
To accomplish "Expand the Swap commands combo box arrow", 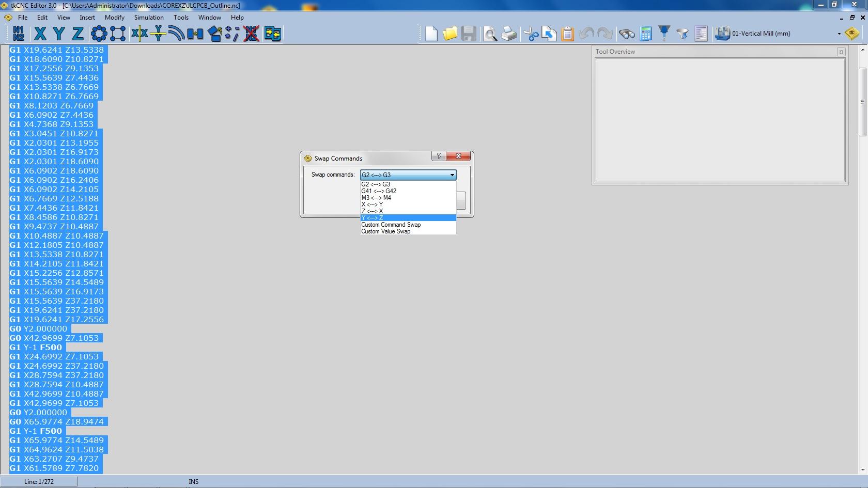I will 452,175.
